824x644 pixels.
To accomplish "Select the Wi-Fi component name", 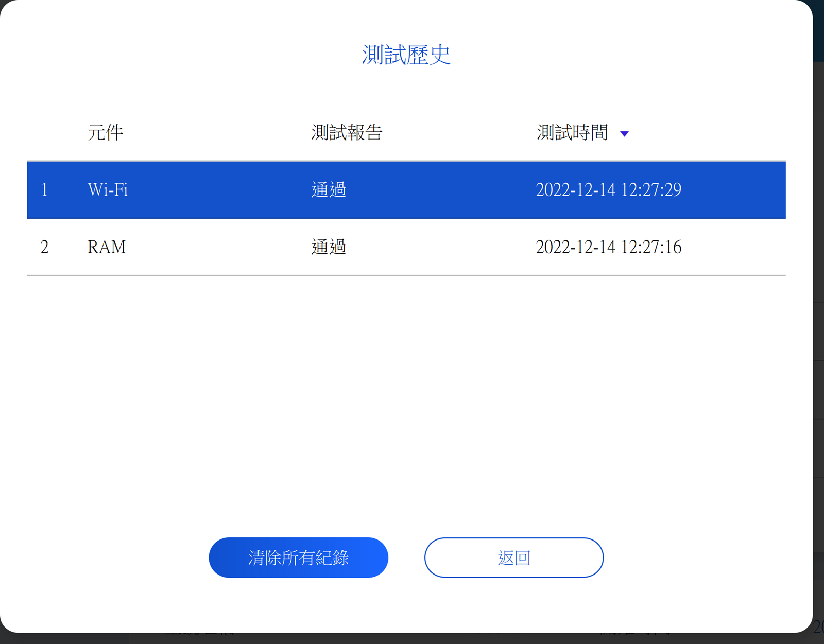I will click(x=108, y=190).
